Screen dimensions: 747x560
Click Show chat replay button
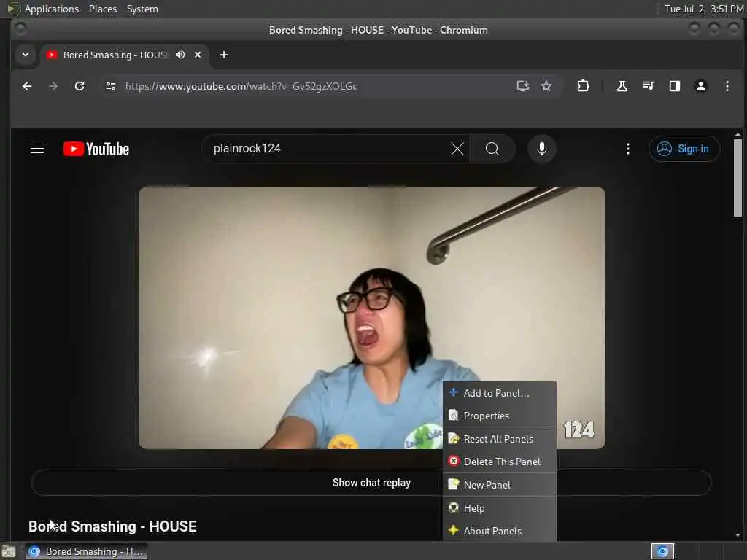tap(371, 483)
